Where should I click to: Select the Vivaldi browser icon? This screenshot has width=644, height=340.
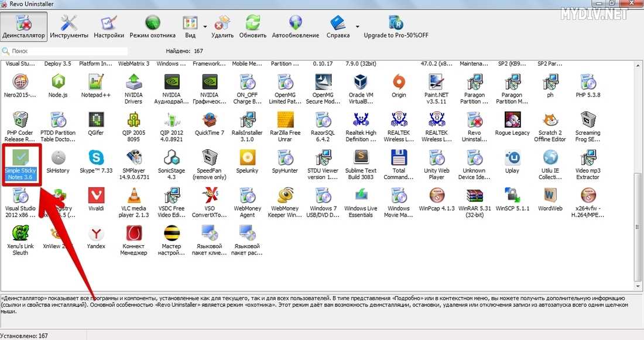pyautogui.click(x=96, y=195)
